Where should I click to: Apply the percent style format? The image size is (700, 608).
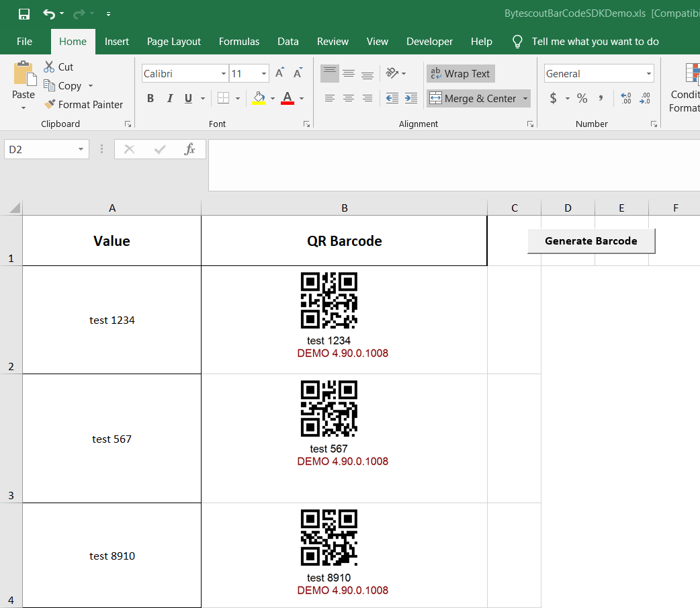pyautogui.click(x=582, y=99)
